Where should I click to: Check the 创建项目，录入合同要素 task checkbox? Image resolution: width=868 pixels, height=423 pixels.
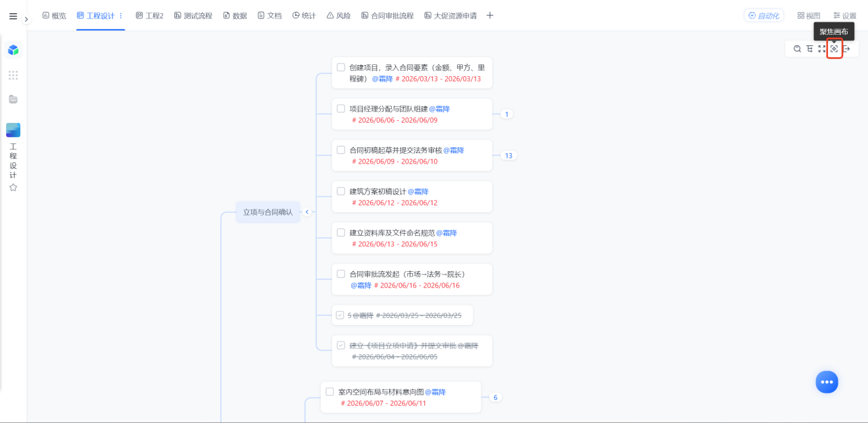341,67
